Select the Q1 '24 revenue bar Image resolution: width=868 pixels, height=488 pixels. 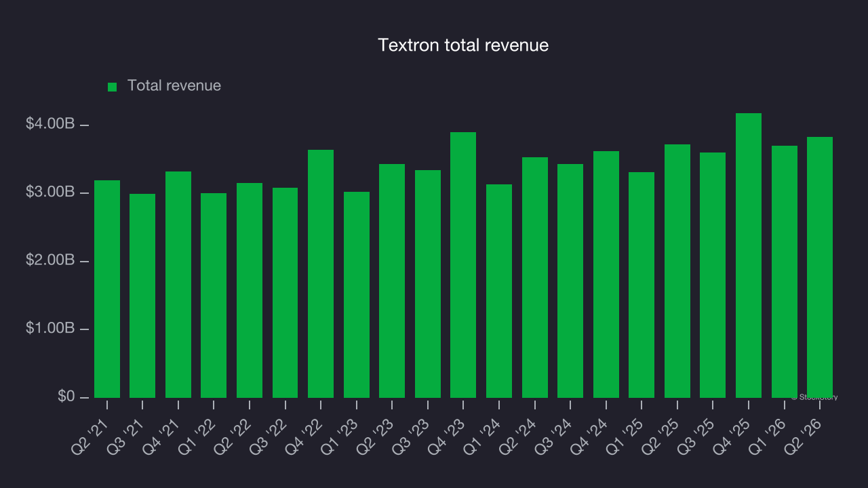coord(499,291)
